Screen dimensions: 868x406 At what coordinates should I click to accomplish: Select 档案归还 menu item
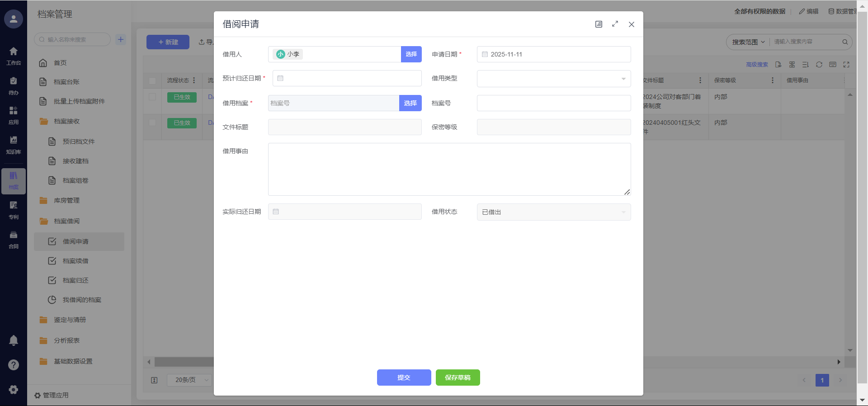click(75, 280)
